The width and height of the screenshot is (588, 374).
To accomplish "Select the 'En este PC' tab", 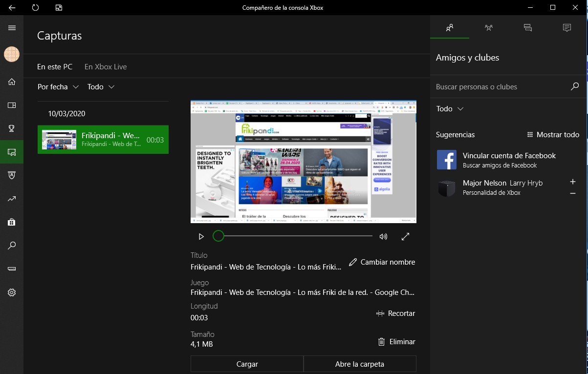I will click(55, 67).
